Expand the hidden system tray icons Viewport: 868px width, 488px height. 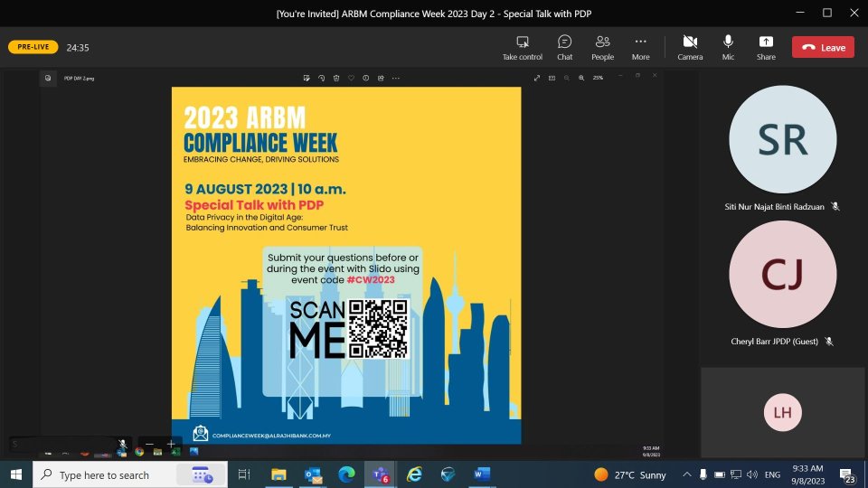(686, 474)
